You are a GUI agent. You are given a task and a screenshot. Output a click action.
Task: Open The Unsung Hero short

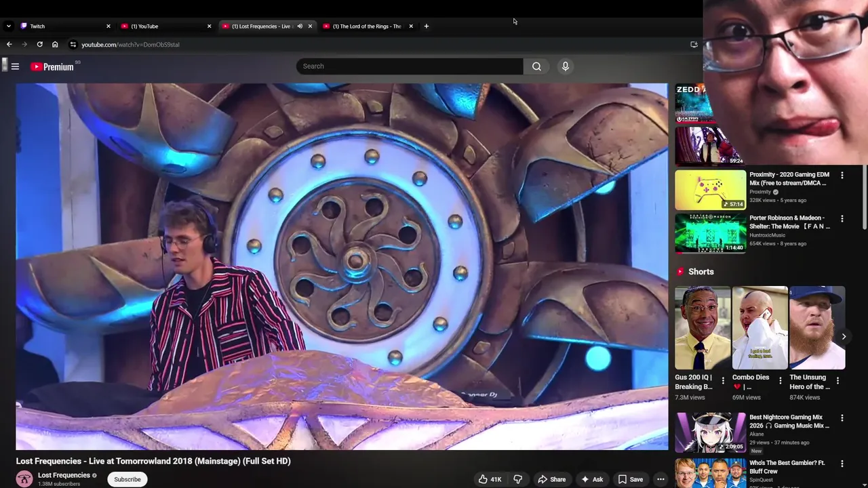pos(817,328)
